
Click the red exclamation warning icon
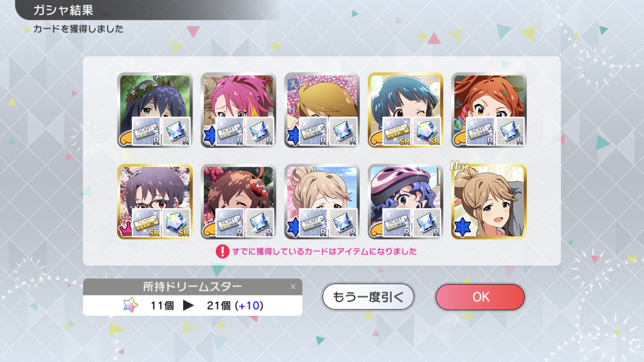[222, 251]
